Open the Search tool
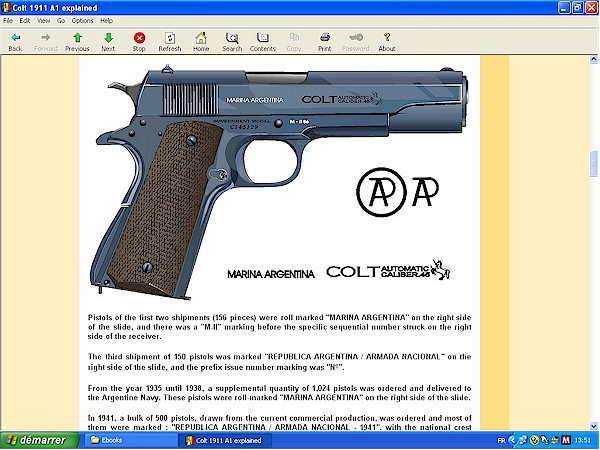The width and height of the screenshot is (600, 450). (232, 42)
